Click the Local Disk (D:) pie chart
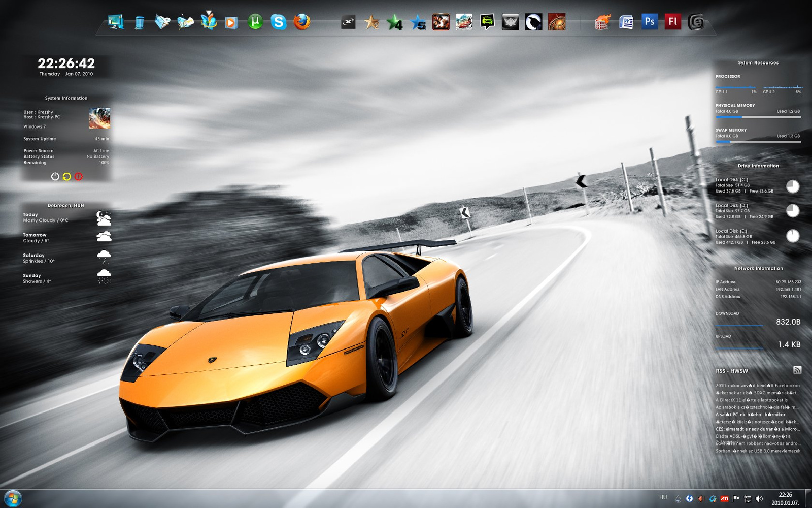Viewport: 812px width, 508px height. click(x=793, y=210)
